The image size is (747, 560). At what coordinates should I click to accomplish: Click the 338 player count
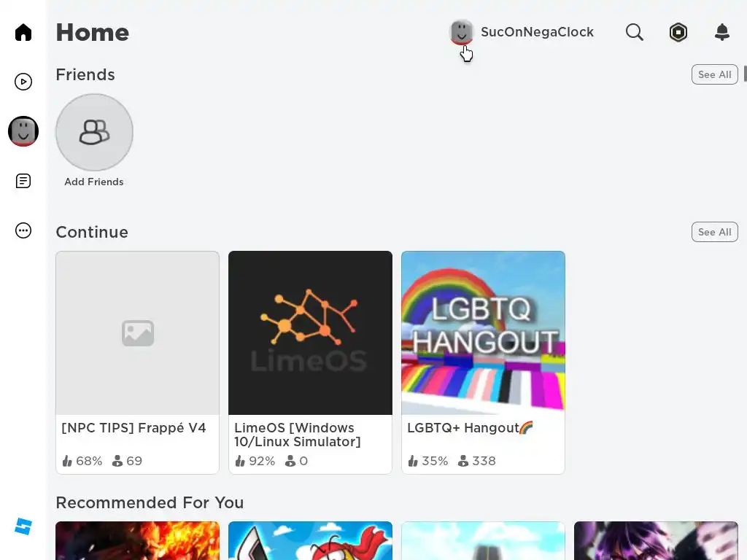pos(477,461)
